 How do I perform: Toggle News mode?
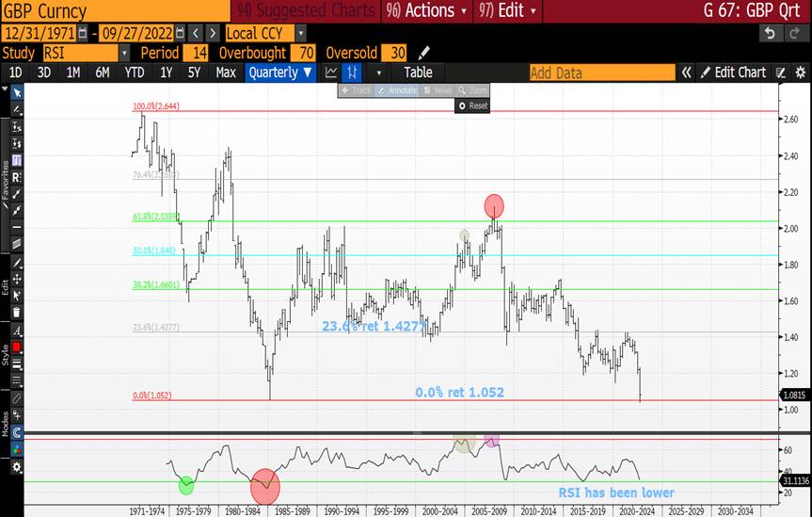[x=438, y=90]
